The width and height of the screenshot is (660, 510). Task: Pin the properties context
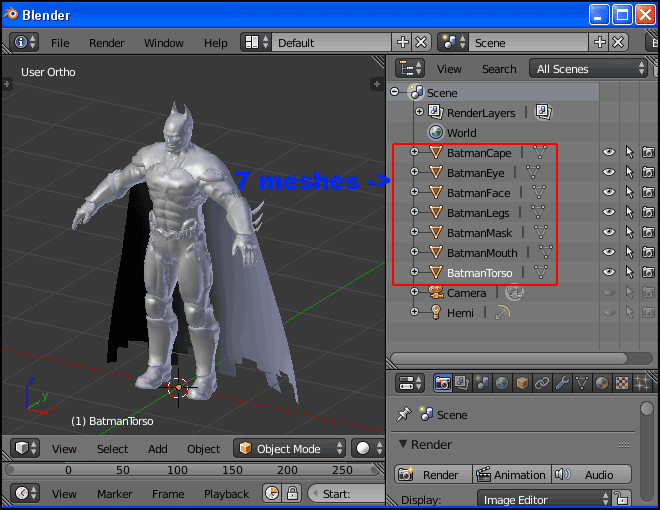[404, 414]
